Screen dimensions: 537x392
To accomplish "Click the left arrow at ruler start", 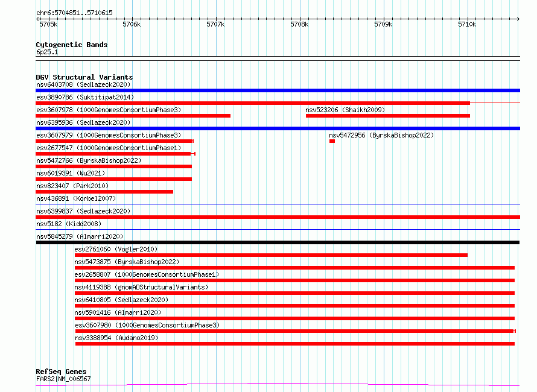I will (37, 19).
